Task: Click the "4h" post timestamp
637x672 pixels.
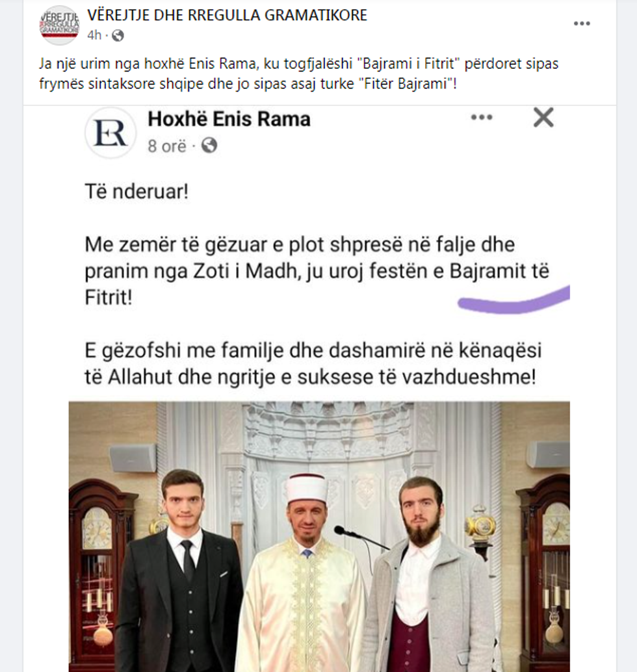Action: point(94,35)
